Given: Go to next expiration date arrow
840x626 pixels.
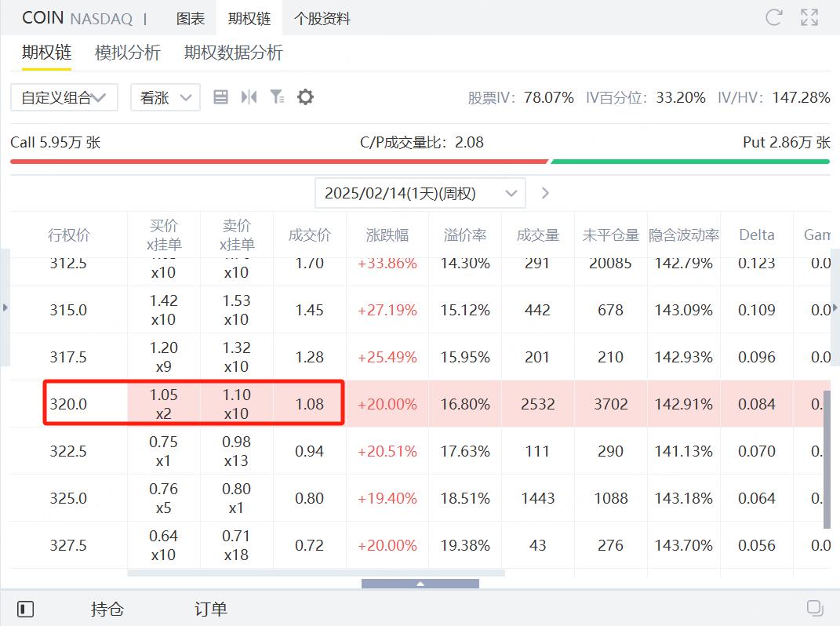Looking at the screenshot, I should (x=545, y=193).
